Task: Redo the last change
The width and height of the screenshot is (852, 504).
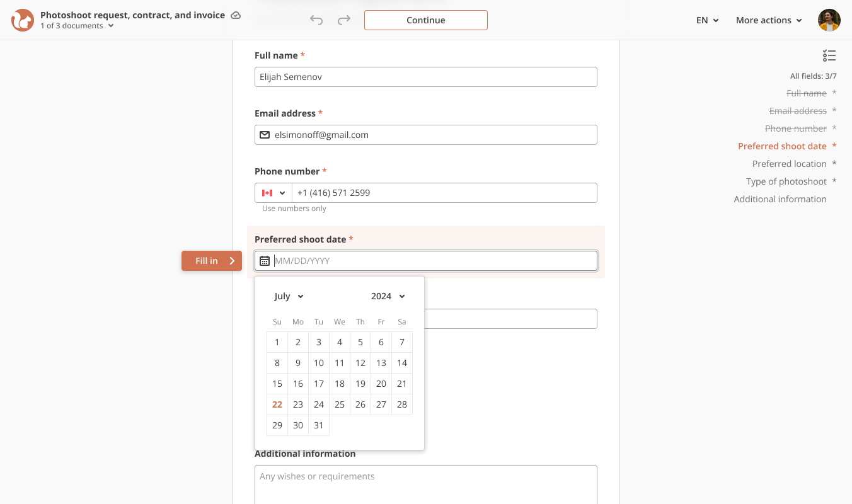Action: coord(344,20)
